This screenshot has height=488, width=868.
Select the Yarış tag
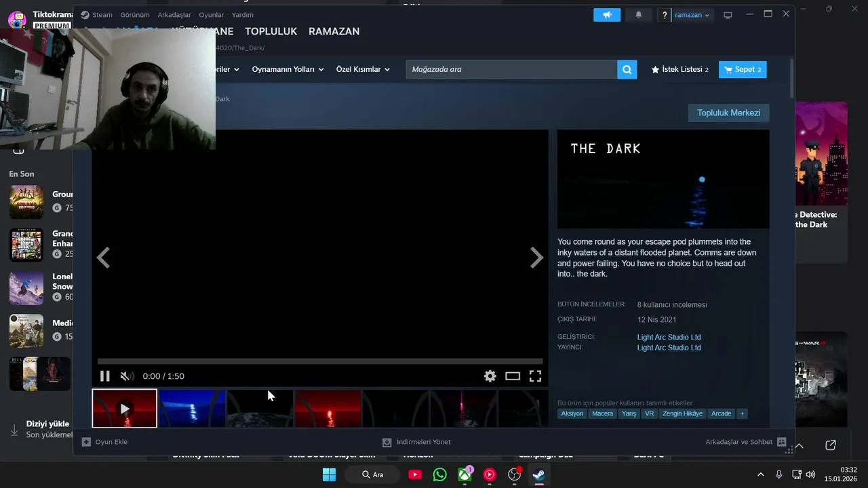629,413
